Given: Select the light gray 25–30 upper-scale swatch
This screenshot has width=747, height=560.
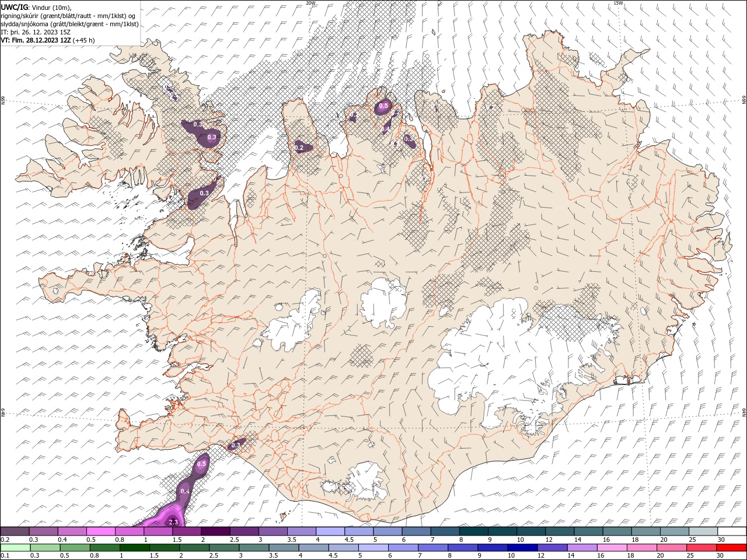Looking at the screenshot, I should [x=702, y=531].
